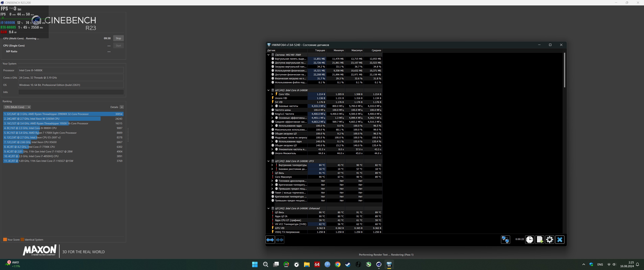Click the expand columns double-arrow icon in HWiNFO
Image resolution: width=644 pixels, height=270 pixels.
(270, 240)
